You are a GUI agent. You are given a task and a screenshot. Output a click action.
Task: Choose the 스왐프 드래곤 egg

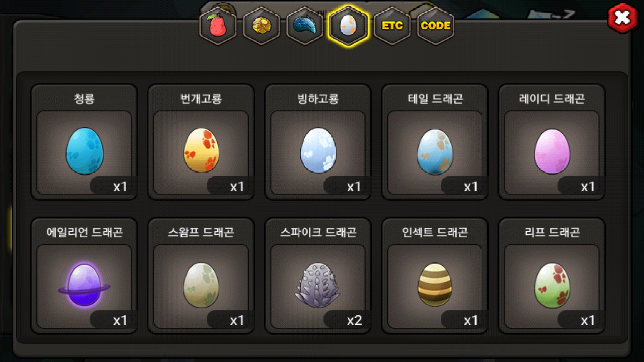tap(201, 285)
